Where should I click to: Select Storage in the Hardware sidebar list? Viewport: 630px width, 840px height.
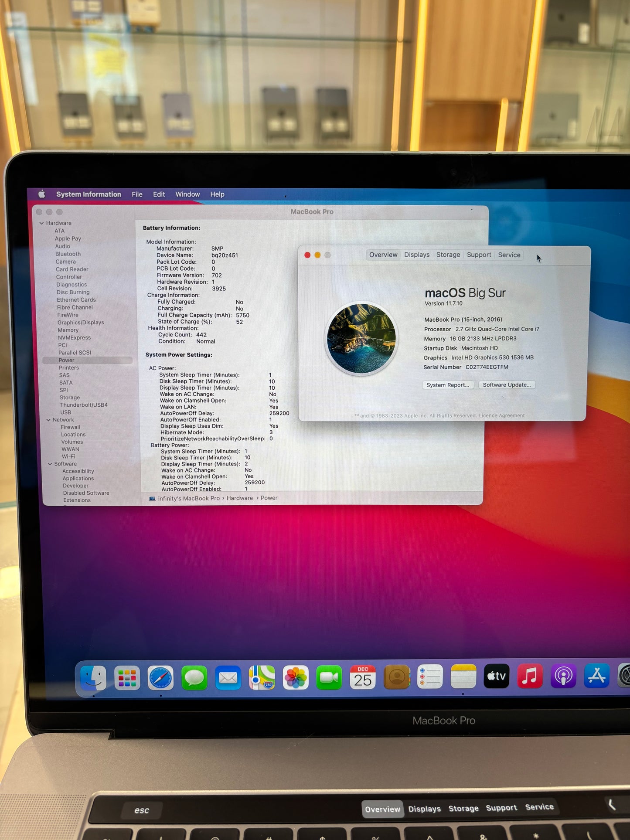(x=70, y=398)
